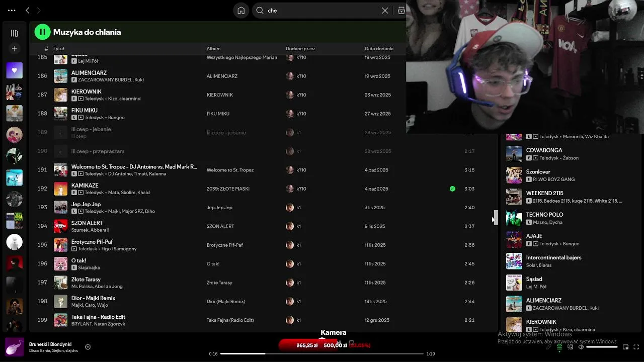Click the explicit badge on O tak!
Viewport: 644px width, 362px height.
(74, 267)
